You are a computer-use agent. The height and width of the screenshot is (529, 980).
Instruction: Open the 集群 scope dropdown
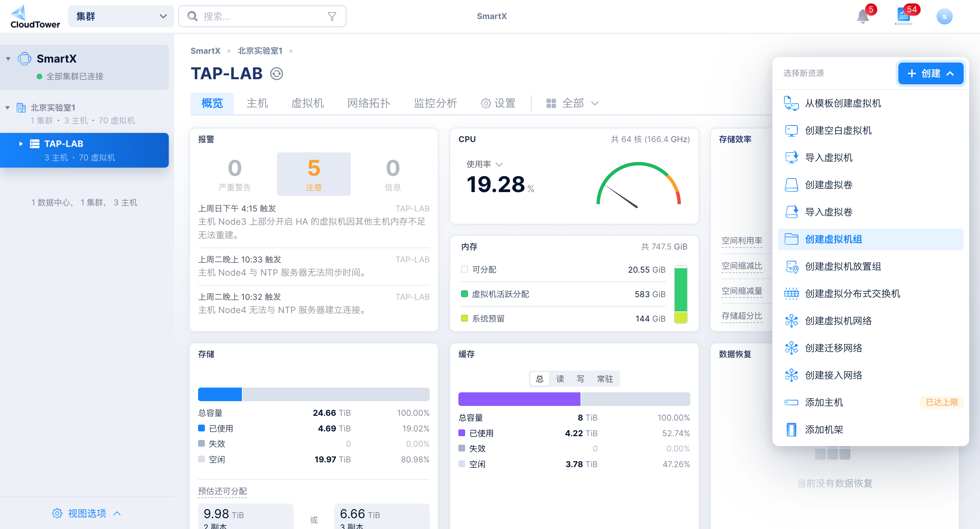coord(121,16)
